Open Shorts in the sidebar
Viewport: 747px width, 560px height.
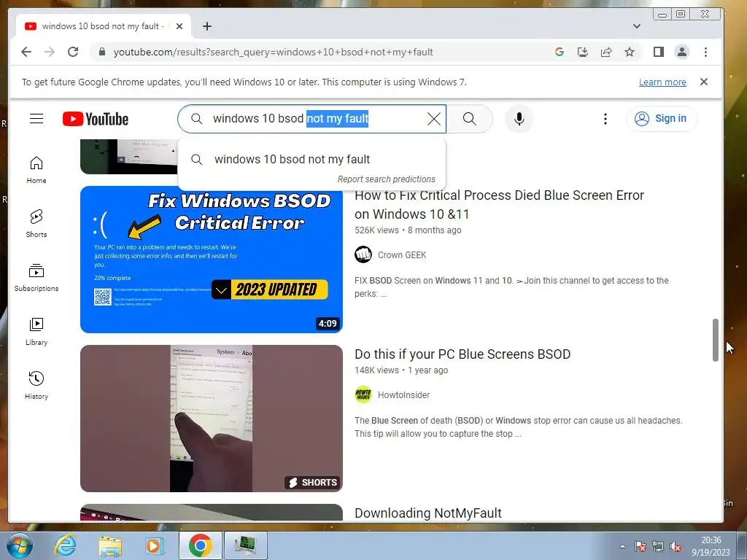pos(36,223)
